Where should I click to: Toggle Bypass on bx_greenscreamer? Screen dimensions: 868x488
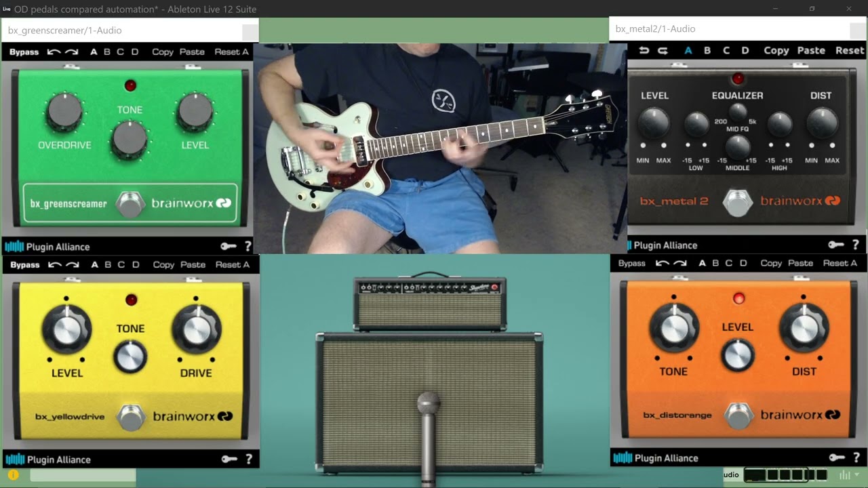click(x=24, y=52)
